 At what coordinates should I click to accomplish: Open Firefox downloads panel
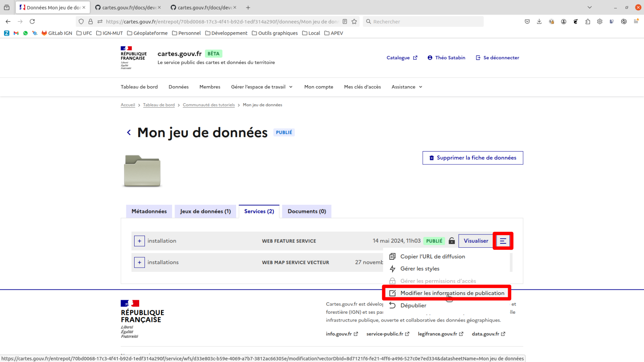tap(539, 21)
